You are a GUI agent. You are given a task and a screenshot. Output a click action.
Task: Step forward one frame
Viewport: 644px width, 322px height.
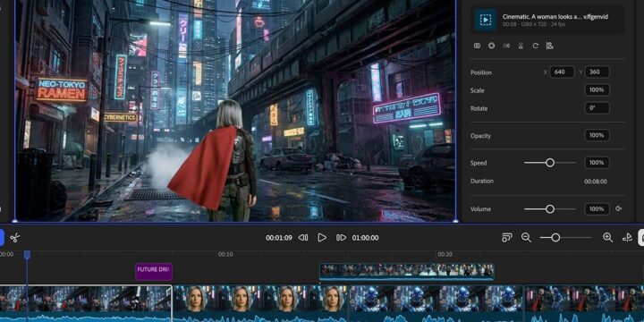tap(341, 237)
